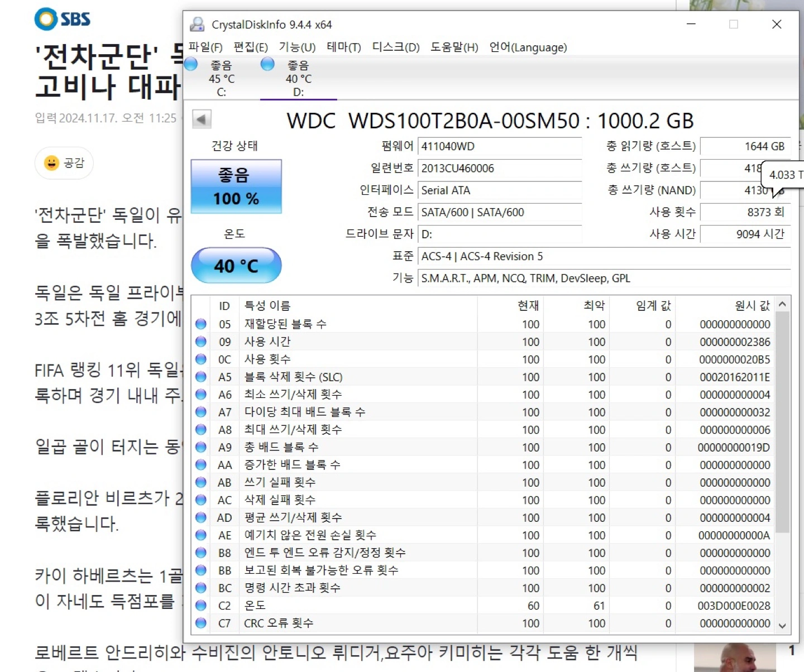Image resolution: width=804 pixels, height=672 pixels.
Task: Open the 기능(U) menu
Action: pyautogui.click(x=297, y=47)
